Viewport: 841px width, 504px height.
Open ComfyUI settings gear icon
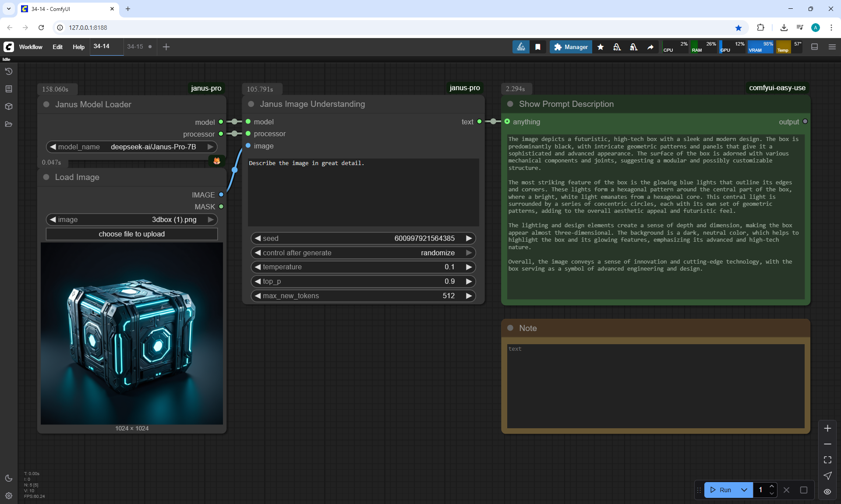(9, 496)
